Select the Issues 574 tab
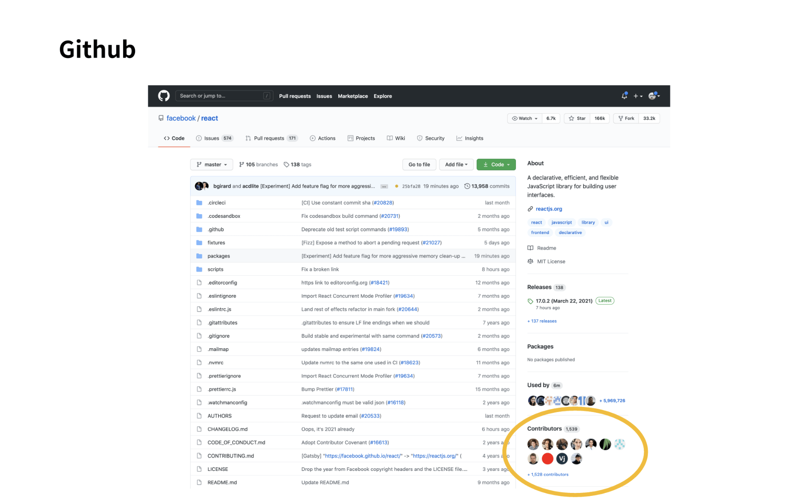812x504 pixels. 214,138
